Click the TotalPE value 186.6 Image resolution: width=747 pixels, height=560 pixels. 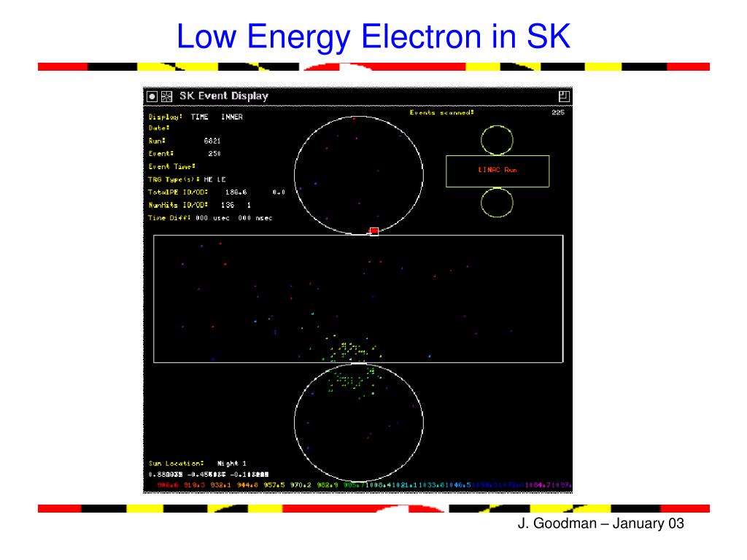point(236,192)
